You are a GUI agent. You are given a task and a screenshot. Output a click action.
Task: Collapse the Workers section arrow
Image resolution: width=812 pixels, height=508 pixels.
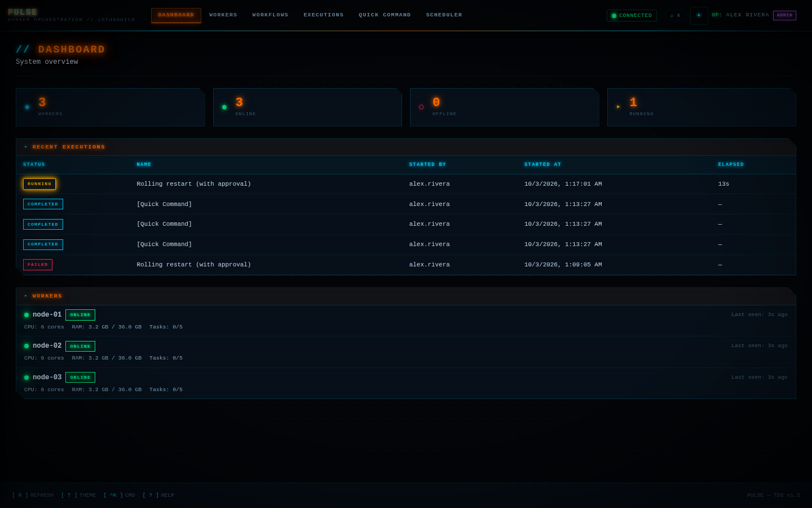pos(25,296)
